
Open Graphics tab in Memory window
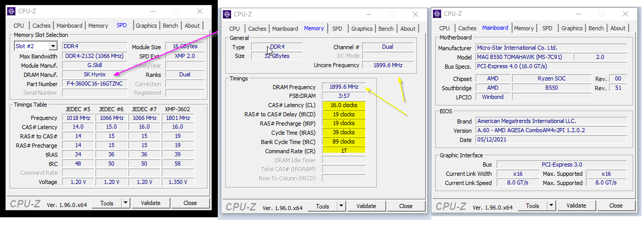click(x=362, y=29)
